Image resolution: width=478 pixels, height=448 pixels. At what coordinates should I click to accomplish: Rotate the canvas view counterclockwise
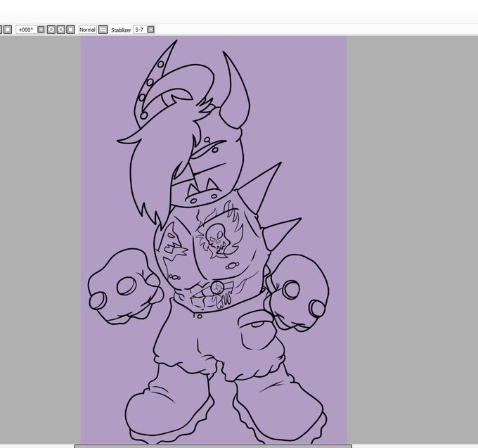(x=51, y=30)
